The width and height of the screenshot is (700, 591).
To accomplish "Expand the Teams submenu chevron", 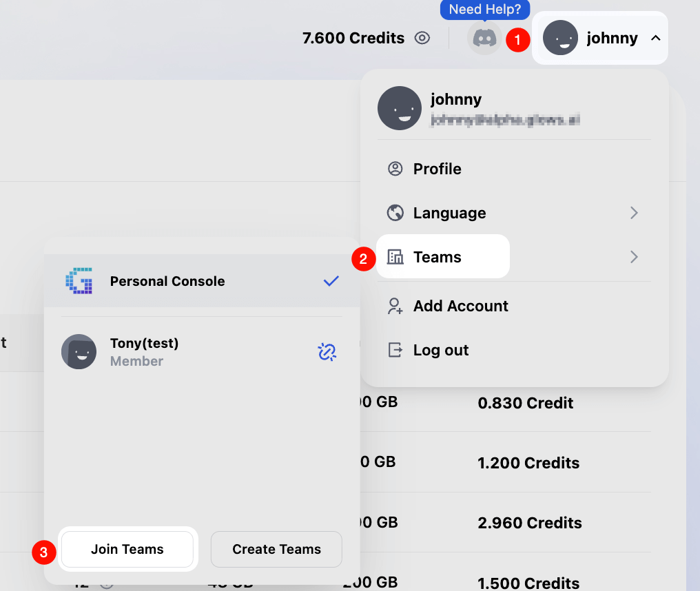I will pos(634,257).
